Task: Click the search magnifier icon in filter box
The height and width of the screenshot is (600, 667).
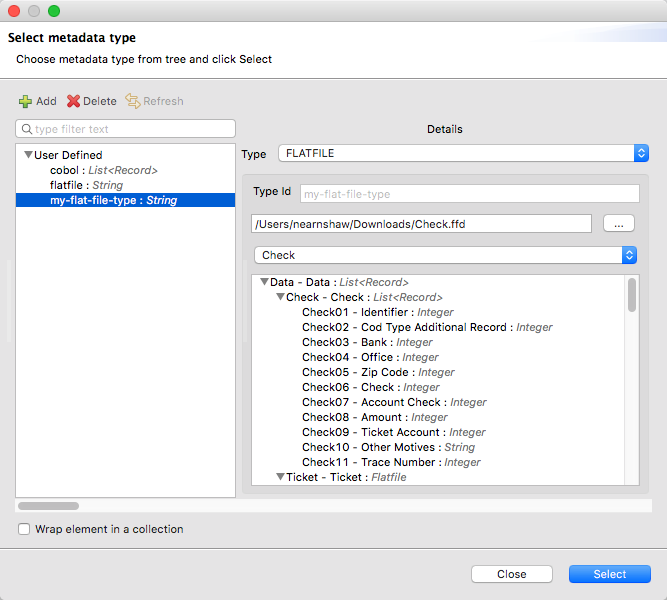Action: pyautogui.click(x=26, y=129)
